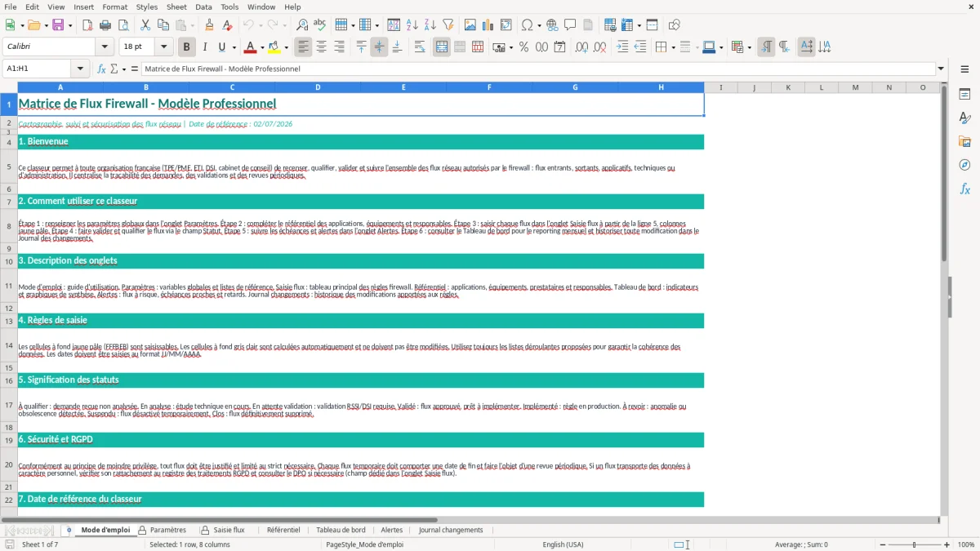The height and width of the screenshot is (551, 980).
Task: Switch to the Paramètres sheet tab
Action: tap(167, 530)
